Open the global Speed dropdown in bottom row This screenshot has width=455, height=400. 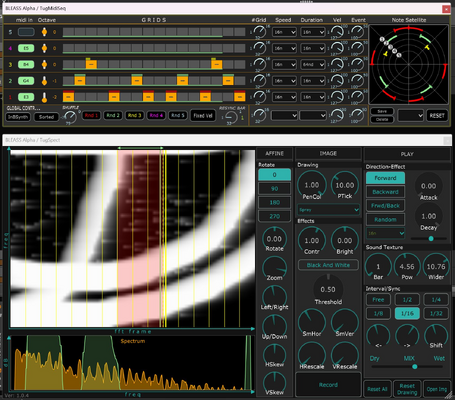(284, 116)
